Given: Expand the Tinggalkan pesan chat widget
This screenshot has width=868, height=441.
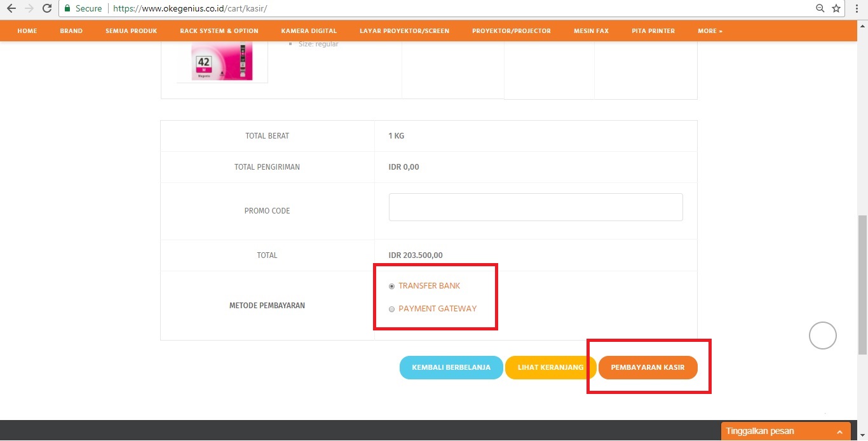Looking at the screenshot, I should pos(785,431).
